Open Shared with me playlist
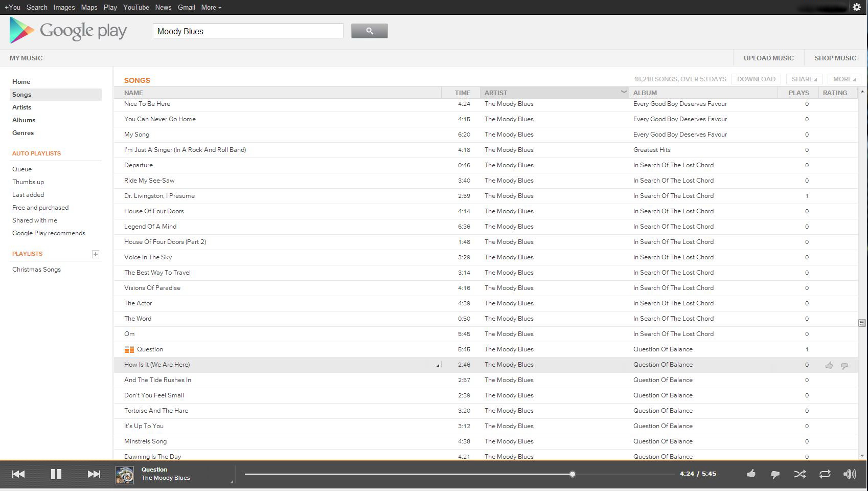This screenshot has height=491, width=868. pos(35,220)
